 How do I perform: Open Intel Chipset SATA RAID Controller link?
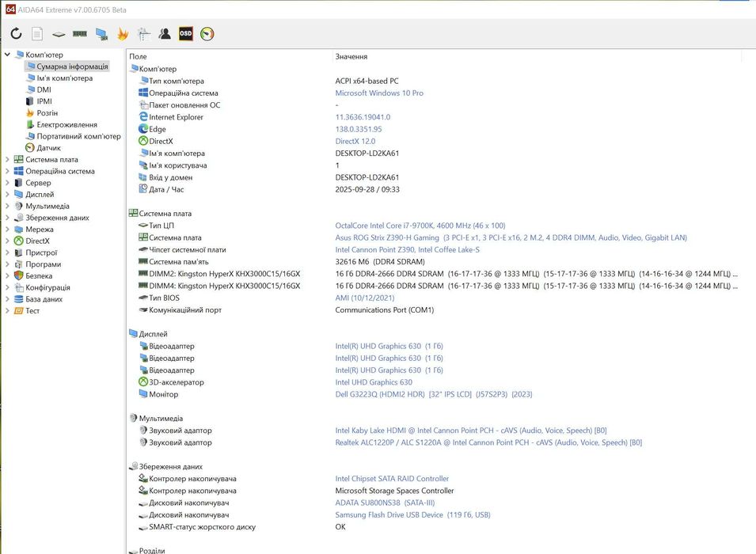pyautogui.click(x=392, y=479)
